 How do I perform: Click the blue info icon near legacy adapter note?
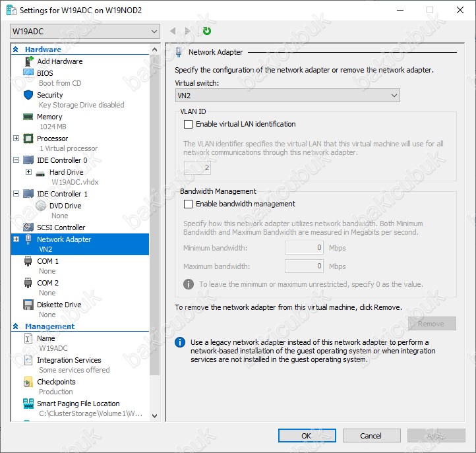tap(180, 342)
